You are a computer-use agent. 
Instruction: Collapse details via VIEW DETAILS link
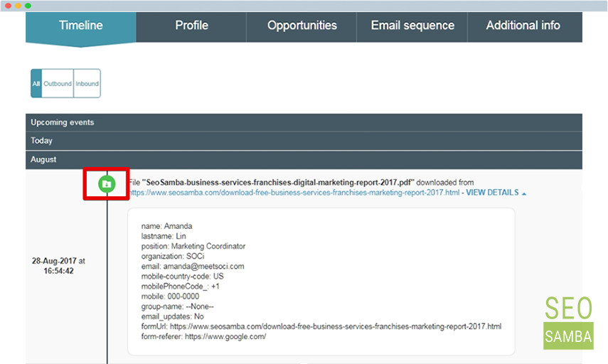[496, 193]
